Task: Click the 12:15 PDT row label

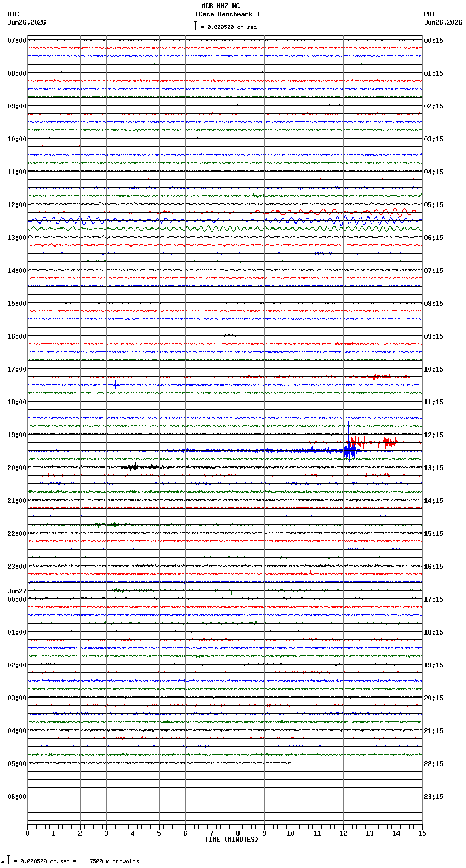Action: tap(434, 435)
